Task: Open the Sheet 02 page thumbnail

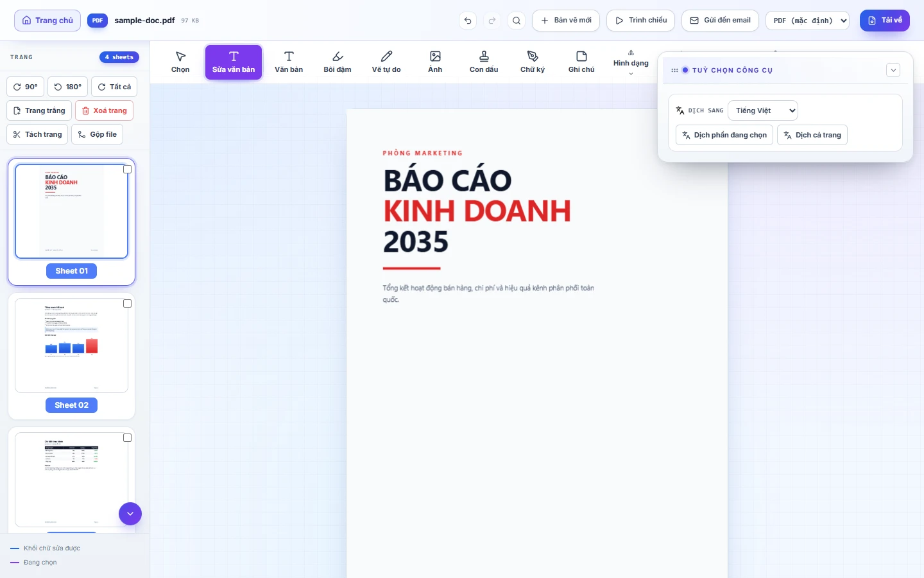Action: click(71, 346)
